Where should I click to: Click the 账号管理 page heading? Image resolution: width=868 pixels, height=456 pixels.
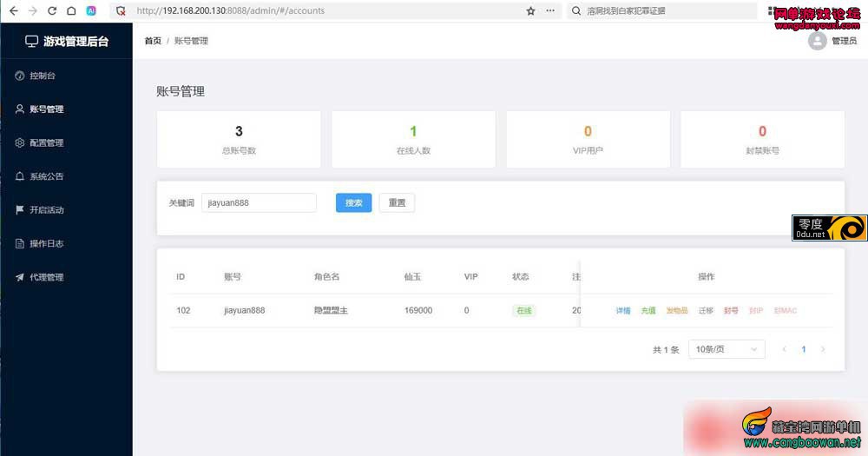coord(181,91)
